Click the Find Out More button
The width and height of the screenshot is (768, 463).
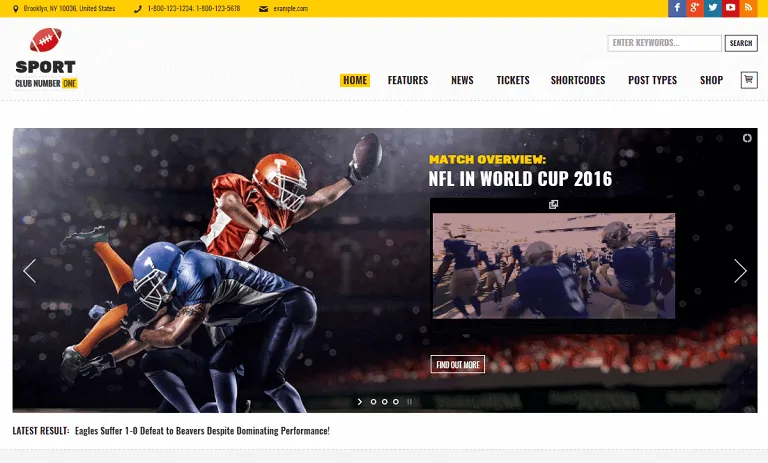(458, 365)
